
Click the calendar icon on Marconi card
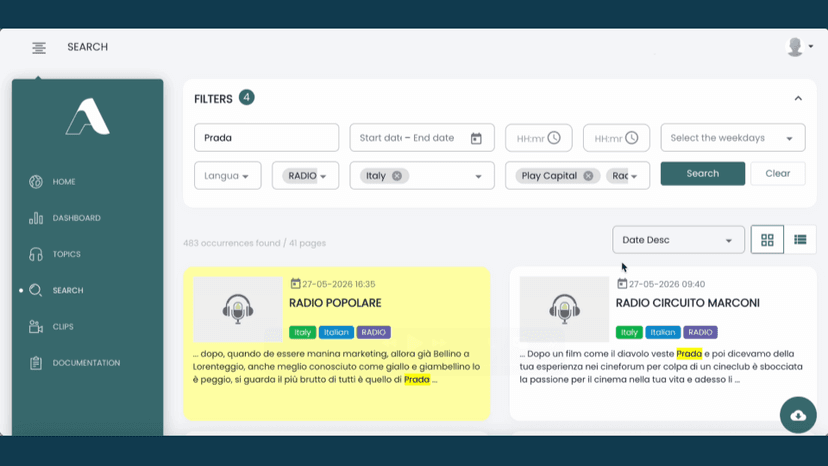pyautogui.click(x=622, y=284)
